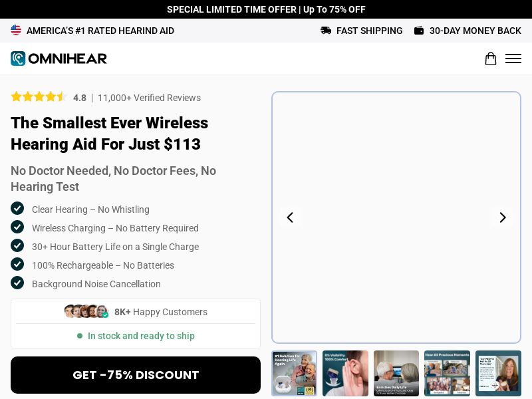Click checkmark beside Background Noise Cancellation
The width and height of the screenshot is (532, 399).
(17, 283)
